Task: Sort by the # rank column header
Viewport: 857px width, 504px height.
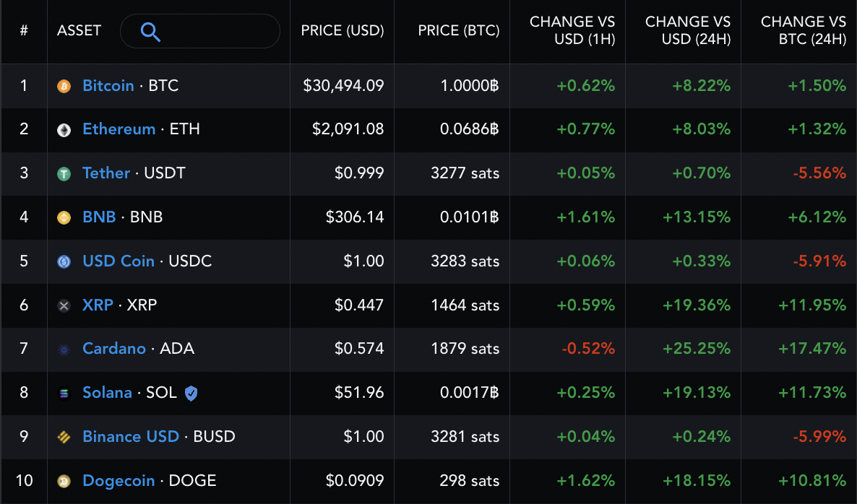Action: [x=24, y=31]
